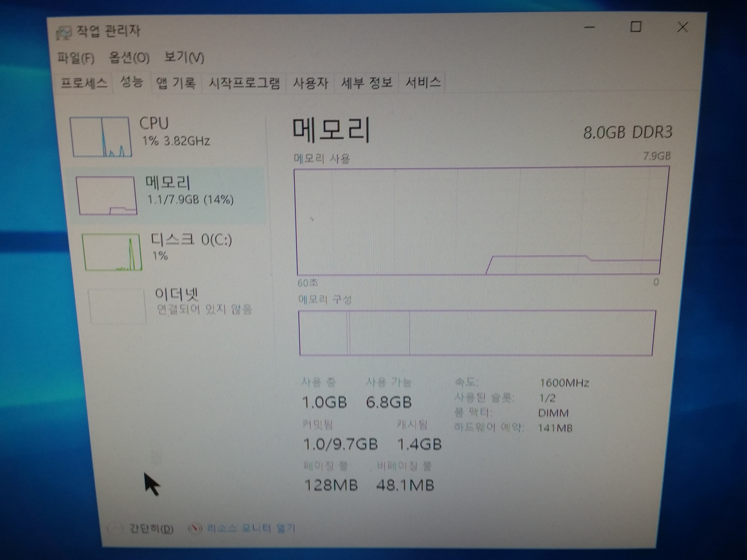Open the 보기(V) menu

point(184,57)
